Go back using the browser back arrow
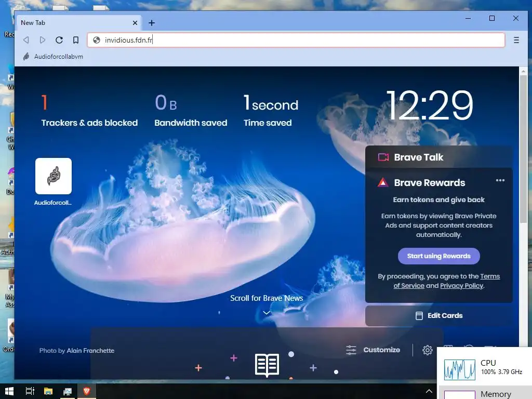 pos(26,40)
